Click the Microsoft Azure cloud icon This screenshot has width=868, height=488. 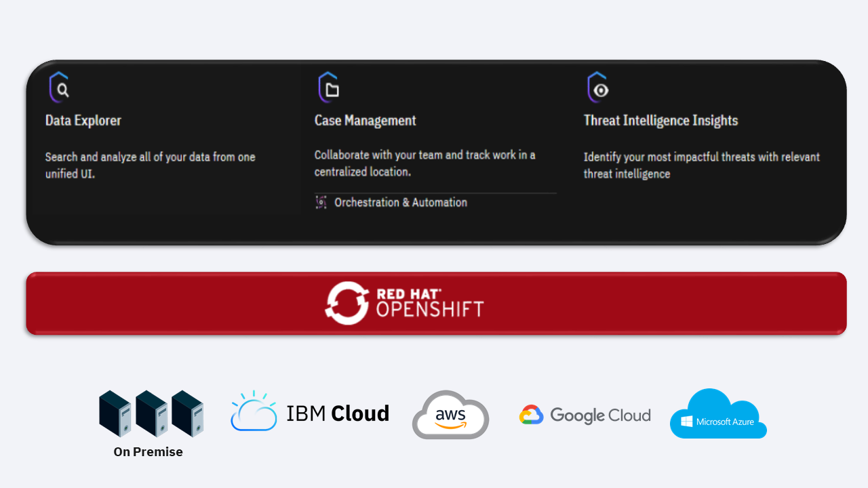718,412
